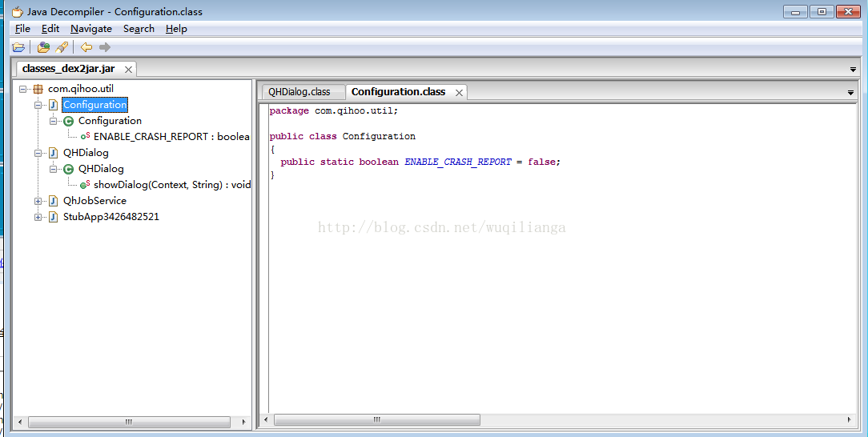Click code panel scroll right arrow
Image resolution: width=868 pixels, height=437 pixels.
point(850,420)
